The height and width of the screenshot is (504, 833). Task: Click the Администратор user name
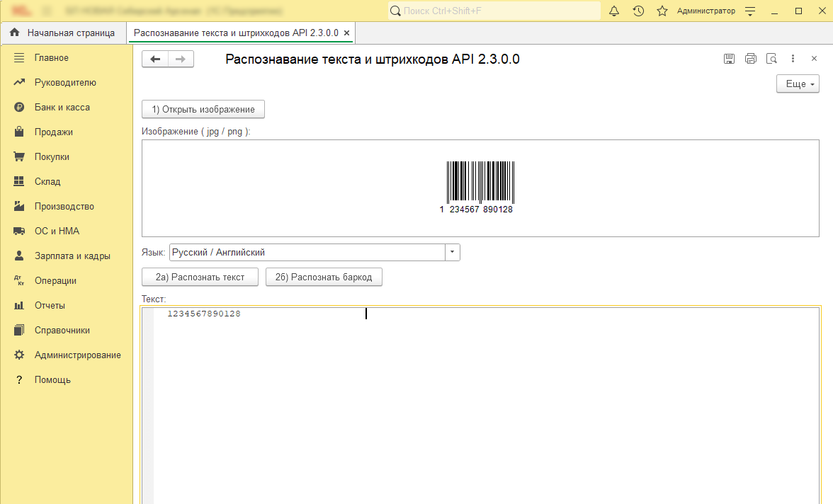click(x=706, y=11)
